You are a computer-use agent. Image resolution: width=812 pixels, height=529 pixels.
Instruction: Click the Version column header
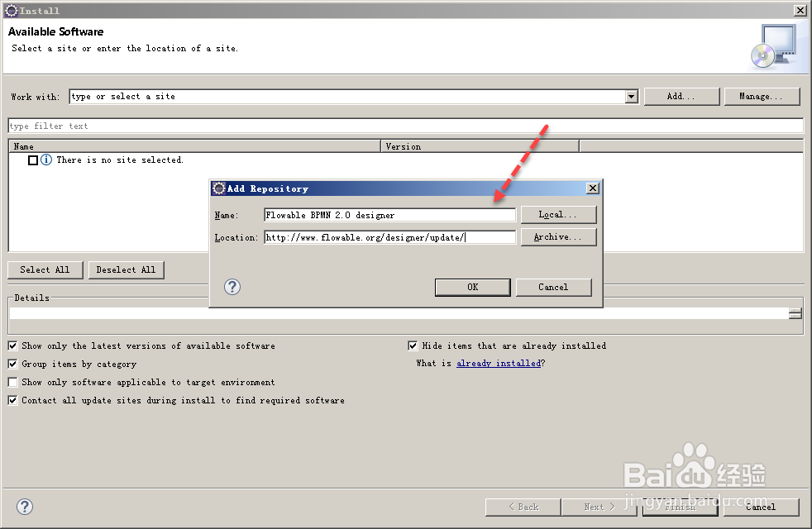coord(480,146)
